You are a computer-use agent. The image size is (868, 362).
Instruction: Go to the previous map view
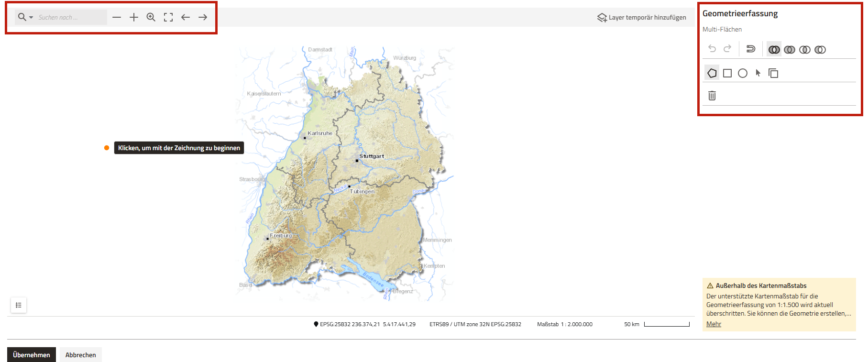(185, 17)
